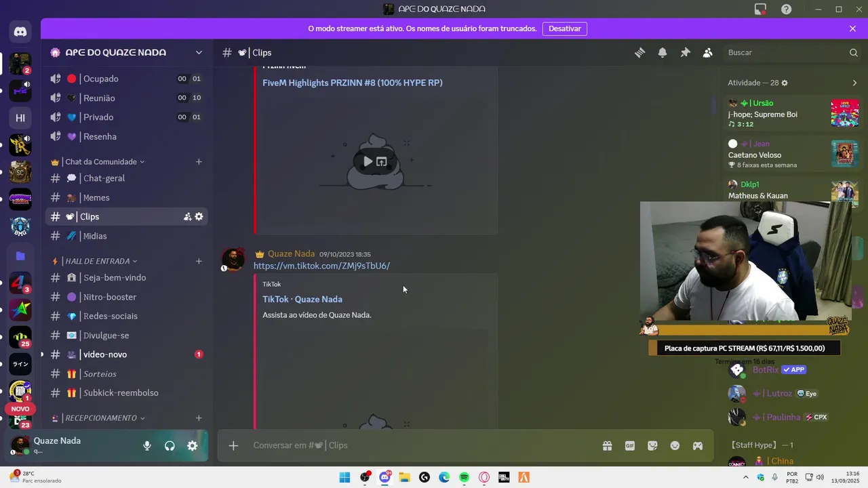Open Redes-sociais channel
The image size is (868, 488).
coord(126,316)
